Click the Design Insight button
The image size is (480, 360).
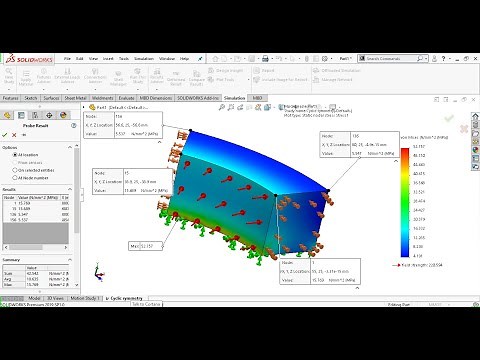click(225, 70)
